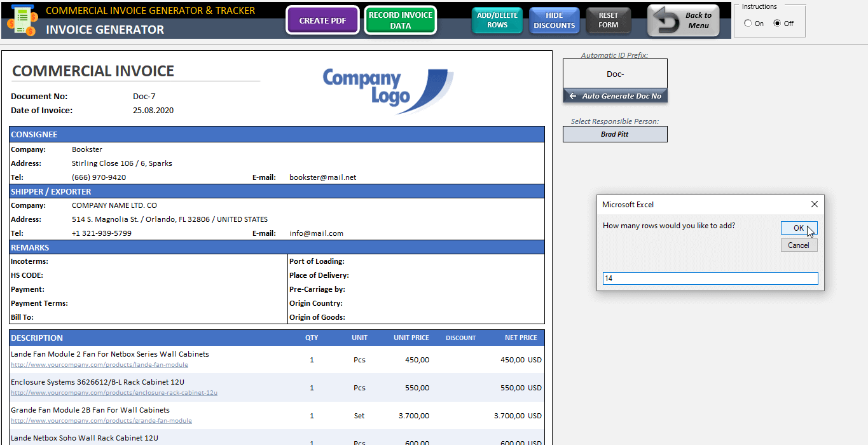Confirm dialog with OK button

point(799,228)
